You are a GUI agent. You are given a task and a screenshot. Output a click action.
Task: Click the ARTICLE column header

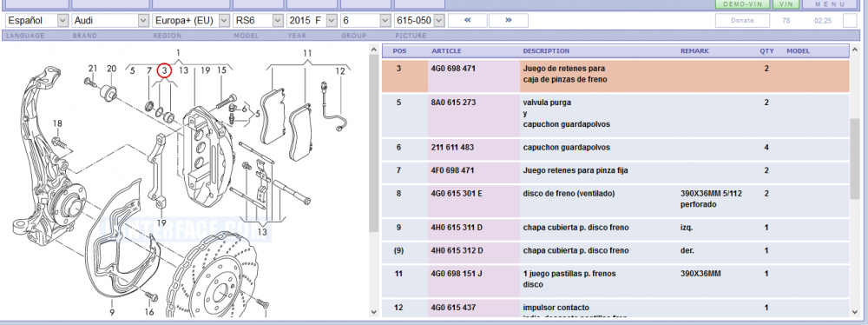[446, 51]
